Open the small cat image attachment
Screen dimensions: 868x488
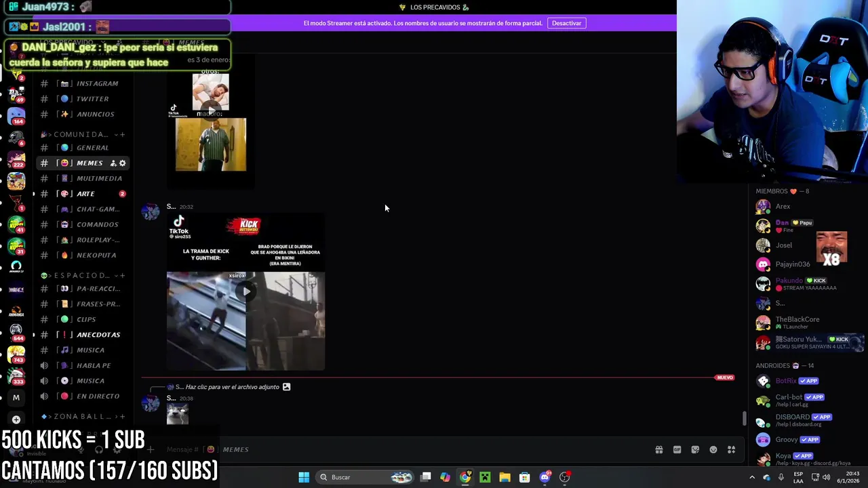(178, 414)
